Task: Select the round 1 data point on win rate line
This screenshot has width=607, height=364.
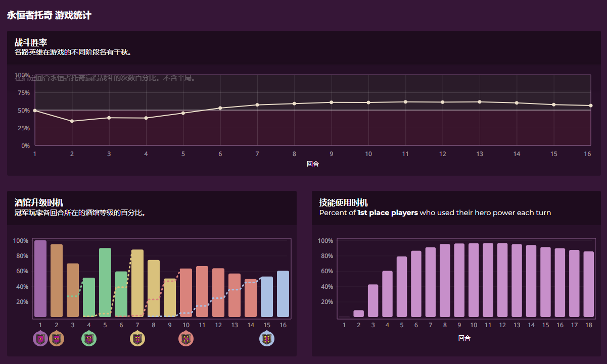Action: pyautogui.click(x=35, y=110)
